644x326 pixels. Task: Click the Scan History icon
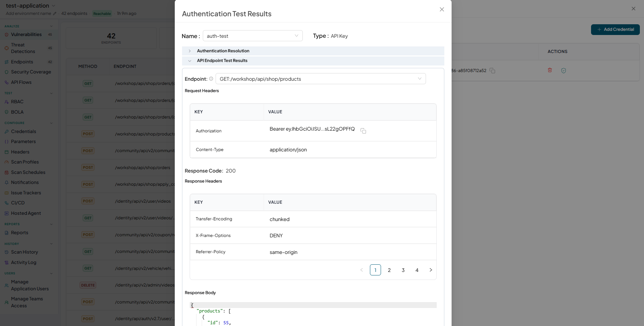pos(7,252)
